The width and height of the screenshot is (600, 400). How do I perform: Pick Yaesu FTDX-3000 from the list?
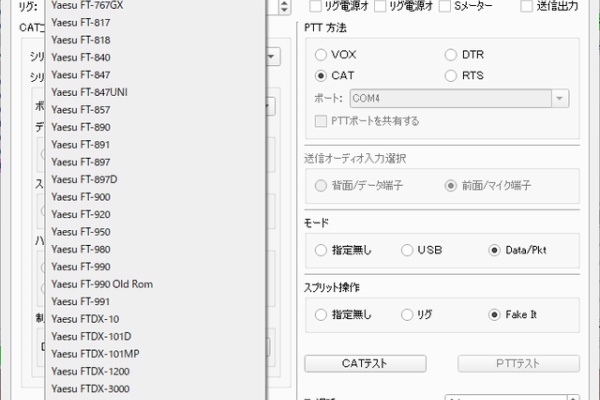[x=155, y=389]
